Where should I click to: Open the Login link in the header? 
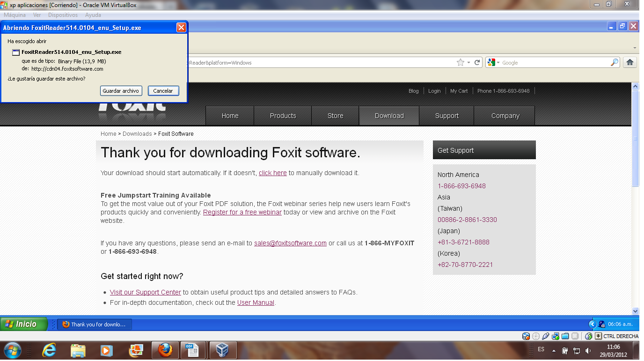(434, 91)
